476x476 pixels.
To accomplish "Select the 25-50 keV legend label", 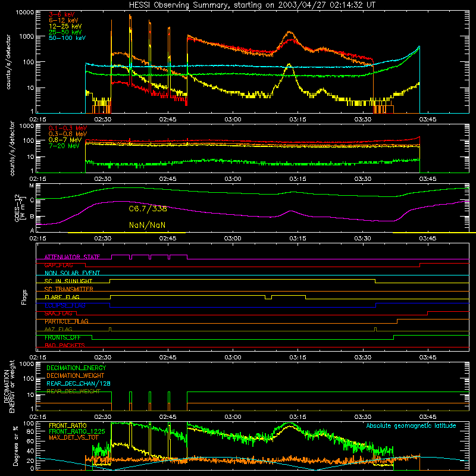I will click(x=65, y=32).
